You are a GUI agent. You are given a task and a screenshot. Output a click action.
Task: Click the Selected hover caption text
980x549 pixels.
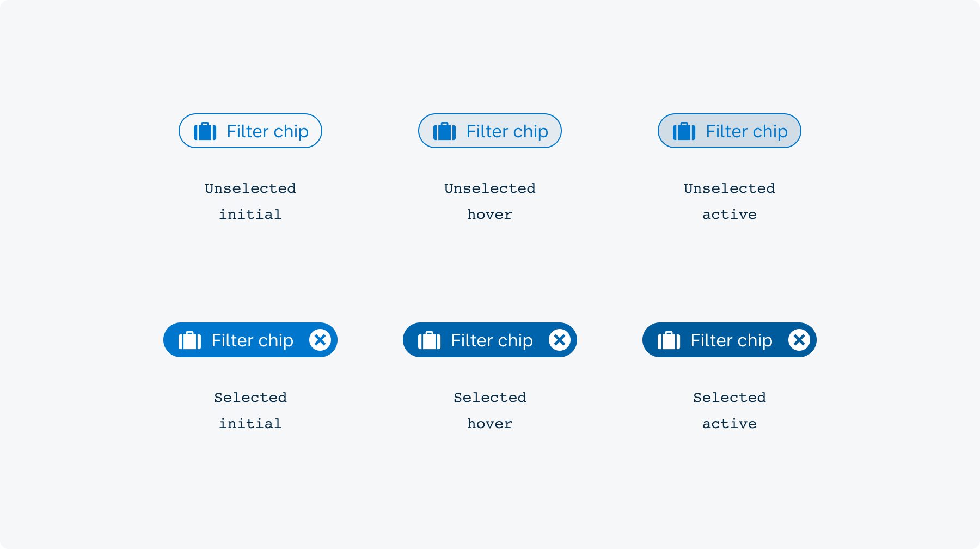tap(490, 410)
